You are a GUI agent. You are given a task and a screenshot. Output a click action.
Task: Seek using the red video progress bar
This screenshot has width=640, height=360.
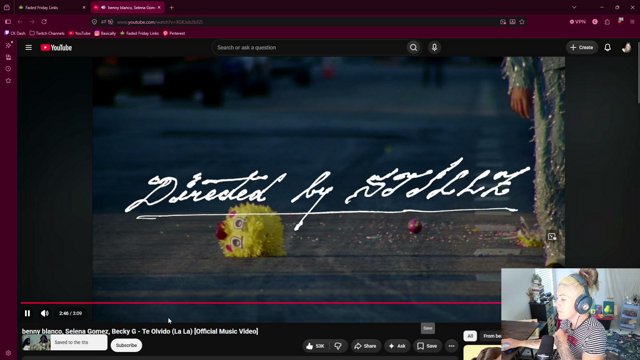(261, 303)
